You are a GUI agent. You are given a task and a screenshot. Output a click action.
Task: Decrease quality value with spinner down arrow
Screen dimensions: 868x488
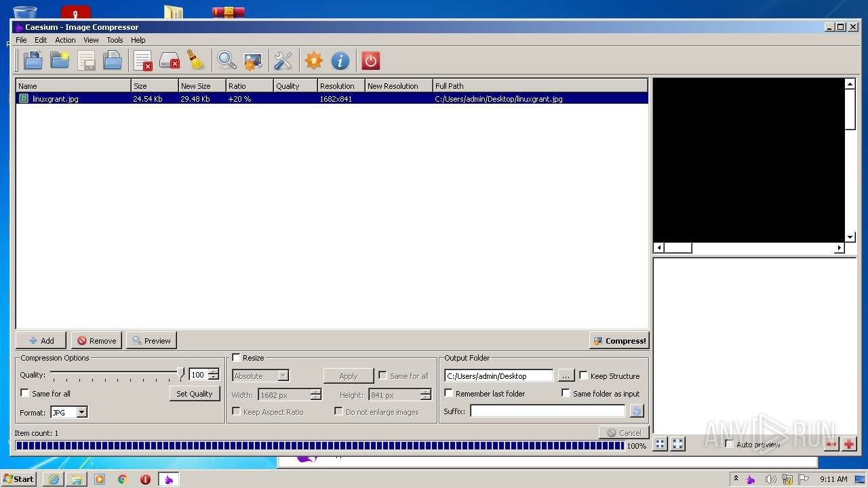pos(214,377)
